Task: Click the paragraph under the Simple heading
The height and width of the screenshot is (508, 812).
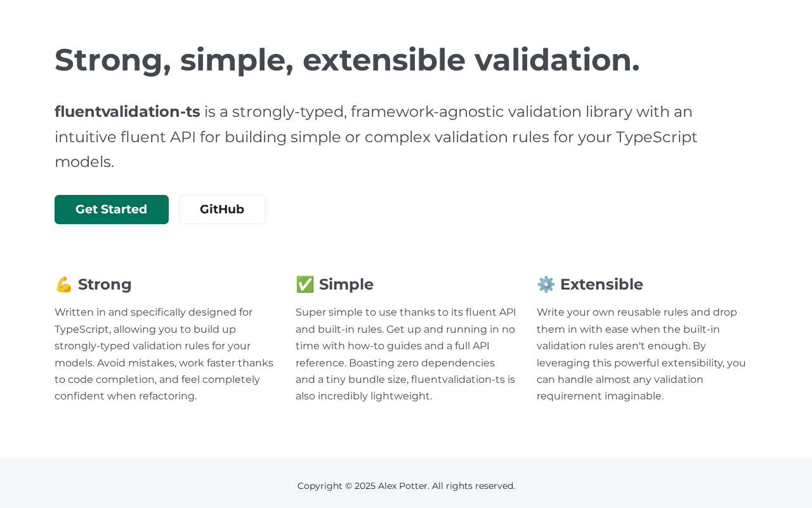Action: click(x=406, y=354)
